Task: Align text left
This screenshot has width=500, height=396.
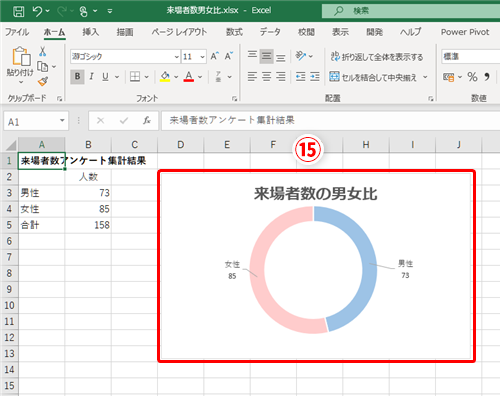Action: [252, 77]
